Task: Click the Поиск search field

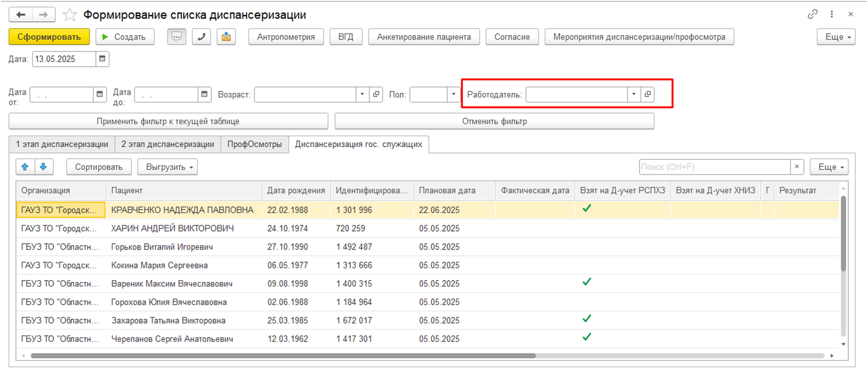Action: tap(714, 167)
